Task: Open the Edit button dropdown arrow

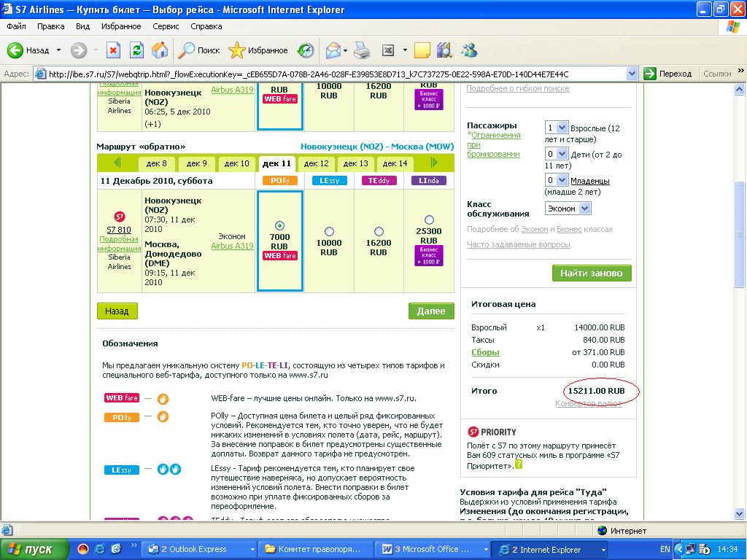Action: (x=405, y=50)
